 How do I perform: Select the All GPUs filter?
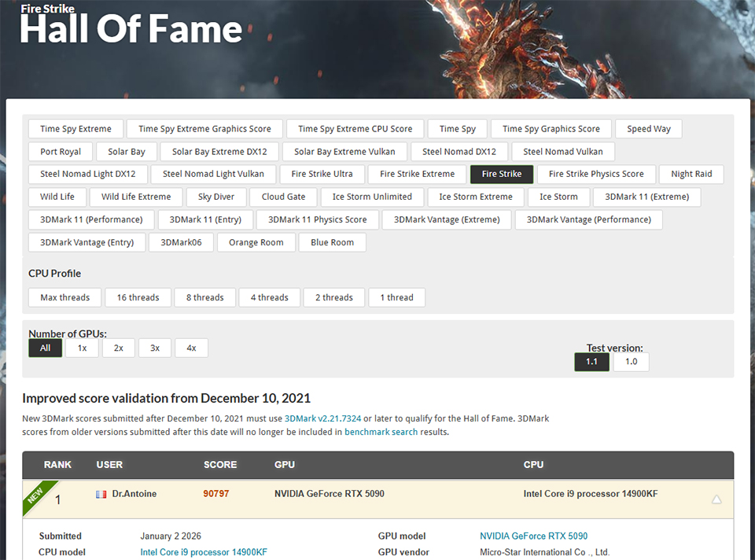pos(45,347)
